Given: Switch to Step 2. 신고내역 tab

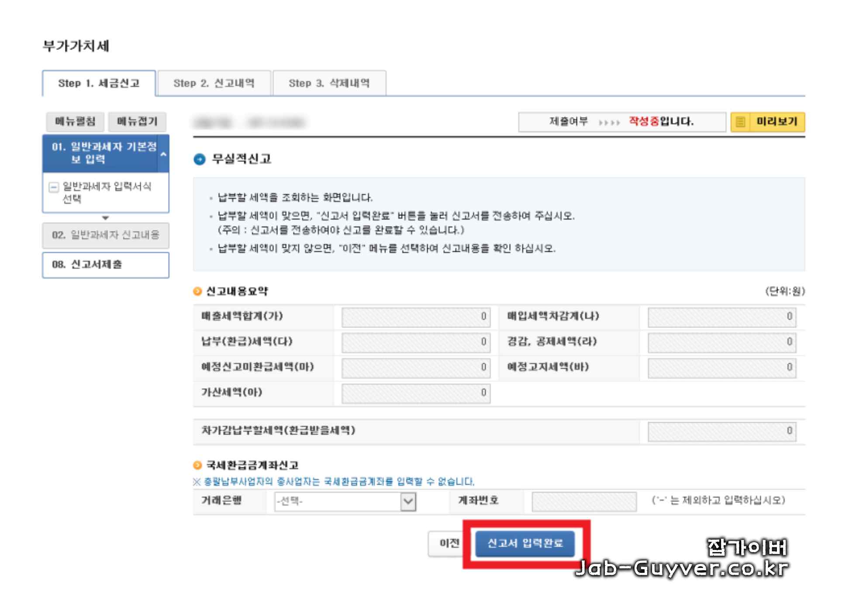Looking at the screenshot, I should tap(214, 83).
